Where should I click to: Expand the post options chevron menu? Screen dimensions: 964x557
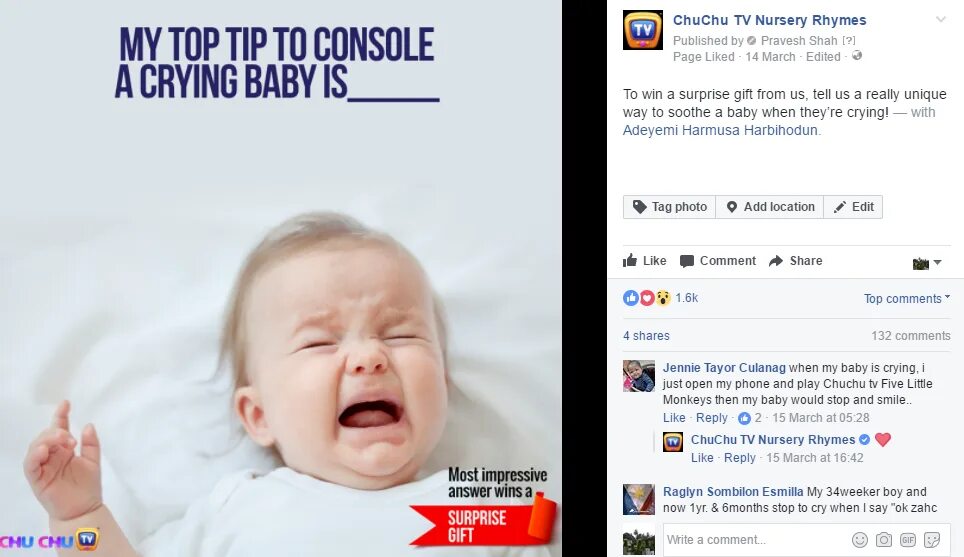[x=941, y=20]
